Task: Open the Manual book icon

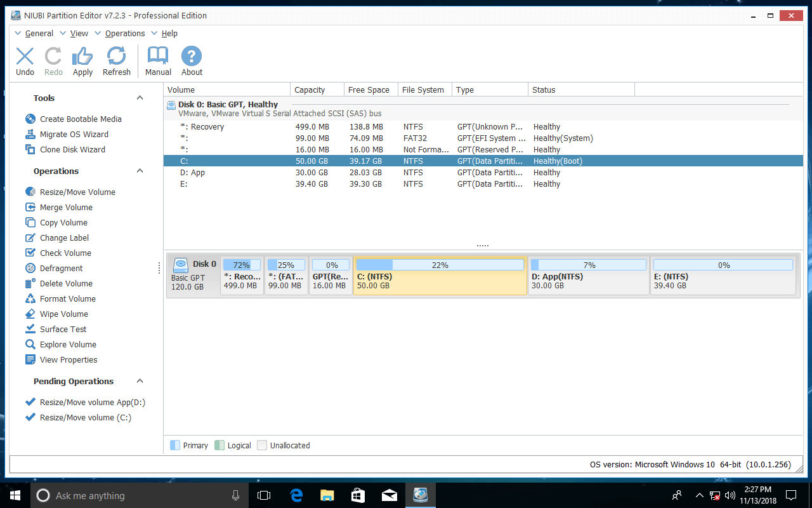Action: pyautogui.click(x=158, y=62)
